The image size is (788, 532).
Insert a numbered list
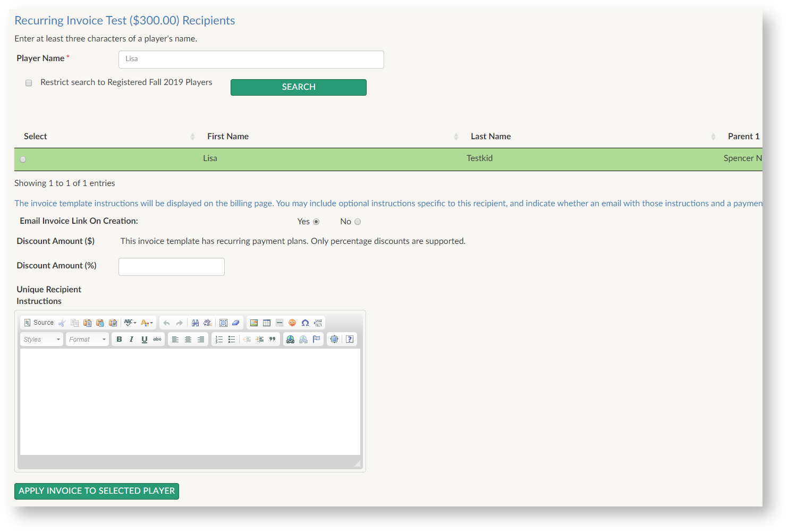(x=219, y=339)
